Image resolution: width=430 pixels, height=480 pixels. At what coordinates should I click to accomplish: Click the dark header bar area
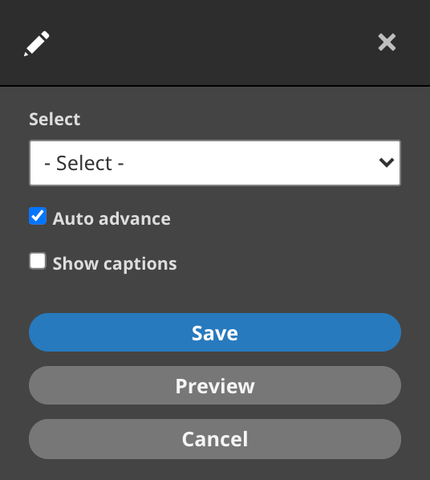[215, 42]
